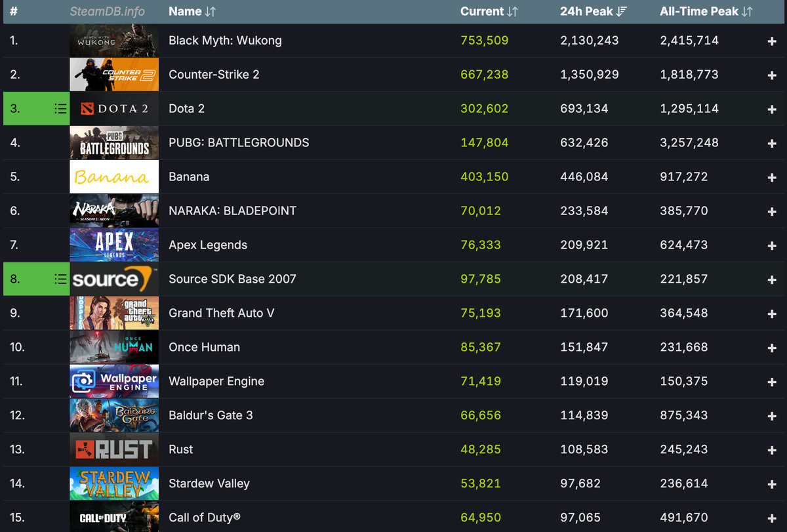787x532 pixels.
Task: Expand the Counter-Strike 2 row plus icon
Action: 772,75
